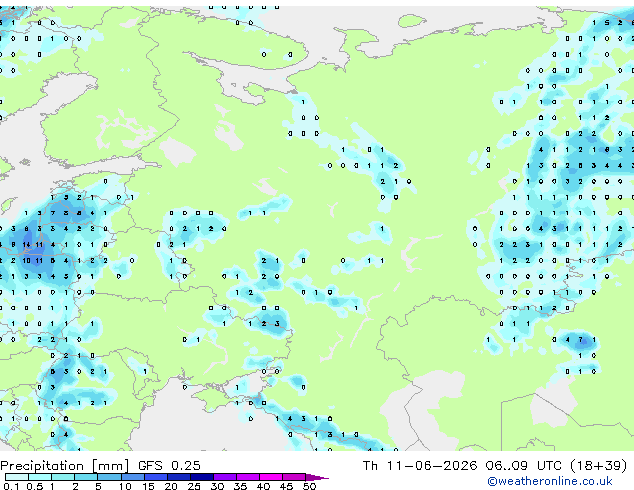This screenshot has width=634, height=490.
Task: Select the 10–15 mm blue legend segment
Action: [132, 477]
